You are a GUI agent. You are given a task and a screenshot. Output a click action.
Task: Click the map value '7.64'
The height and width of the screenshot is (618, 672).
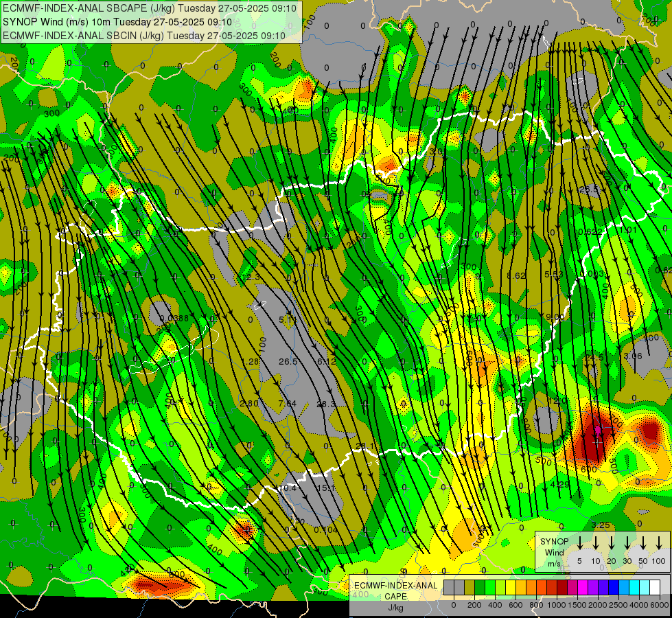pyautogui.click(x=287, y=403)
